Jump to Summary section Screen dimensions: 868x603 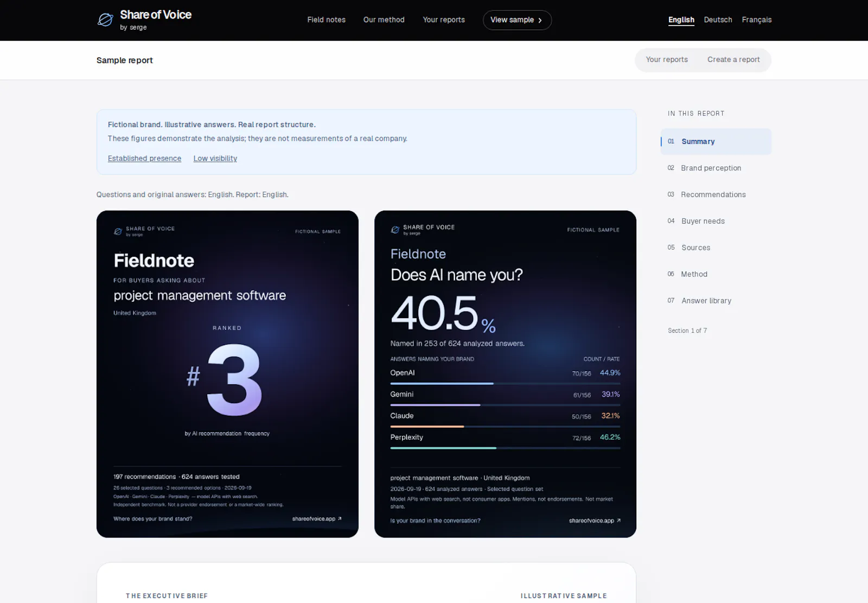point(716,142)
